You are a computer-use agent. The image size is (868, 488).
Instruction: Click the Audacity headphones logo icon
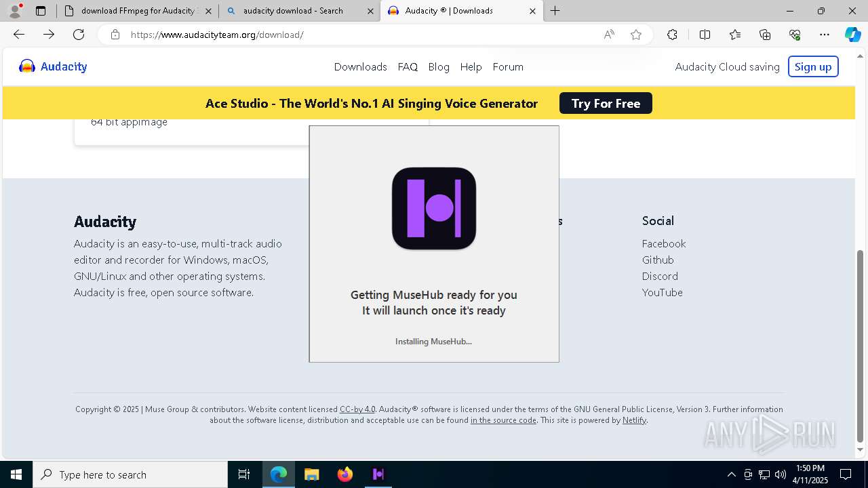click(27, 66)
